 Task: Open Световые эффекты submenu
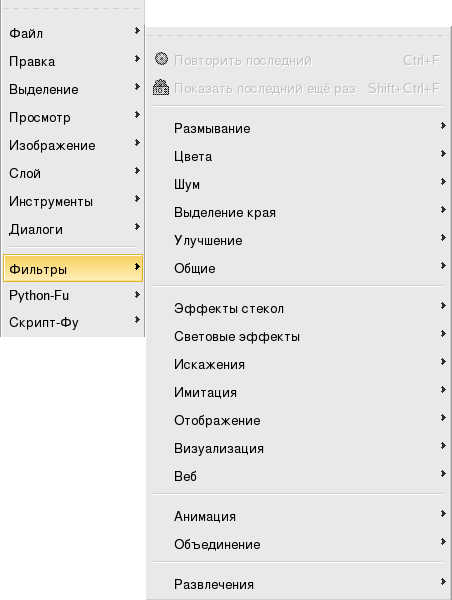click(298, 336)
